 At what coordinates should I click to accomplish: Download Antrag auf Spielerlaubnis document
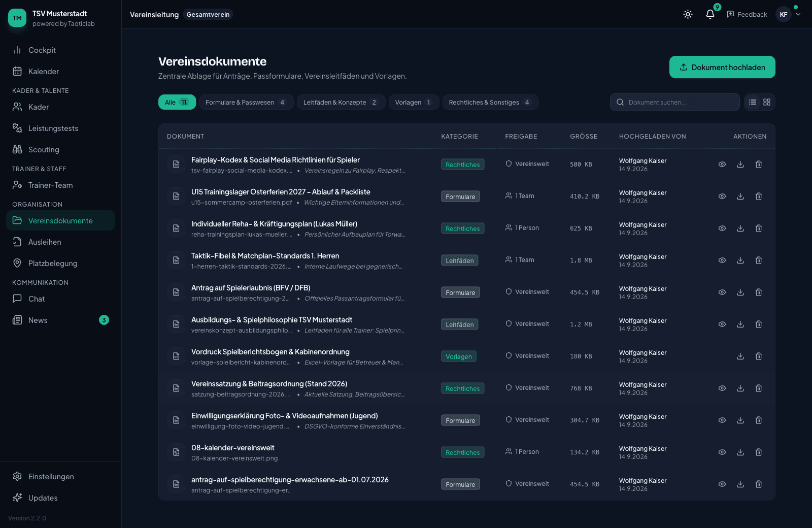pyautogui.click(x=740, y=292)
